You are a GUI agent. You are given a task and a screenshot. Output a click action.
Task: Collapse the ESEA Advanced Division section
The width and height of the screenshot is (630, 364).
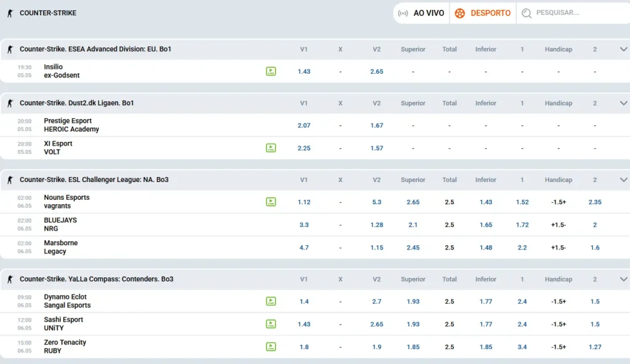[x=623, y=49]
